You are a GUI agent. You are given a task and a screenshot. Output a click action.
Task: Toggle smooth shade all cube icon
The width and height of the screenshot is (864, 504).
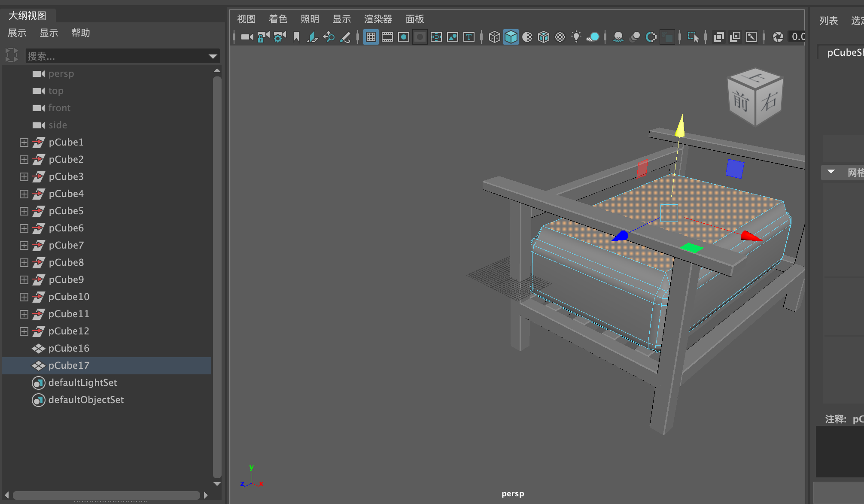coord(511,37)
